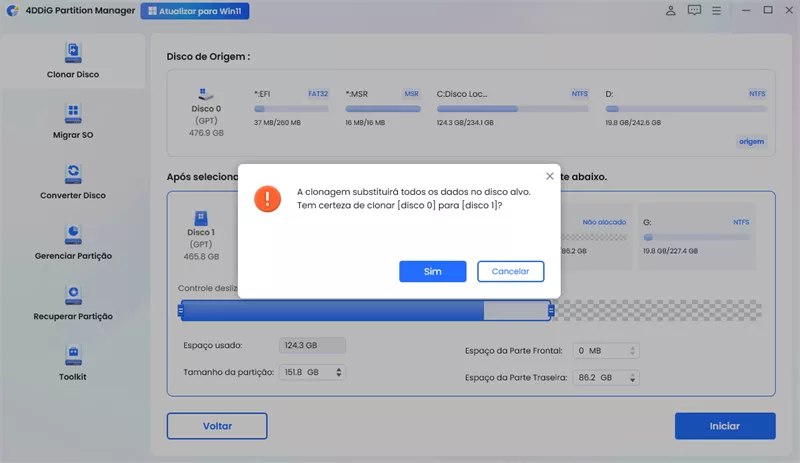Select the Migrar SO icon
The height and width of the screenshot is (463, 800).
click(73, 120)
